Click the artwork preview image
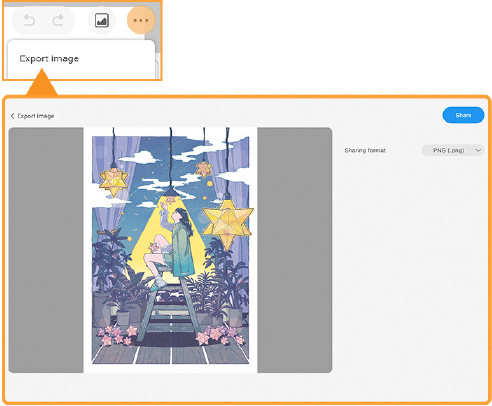The height and width of the screenshot is (406, 492). click(170, 250)
